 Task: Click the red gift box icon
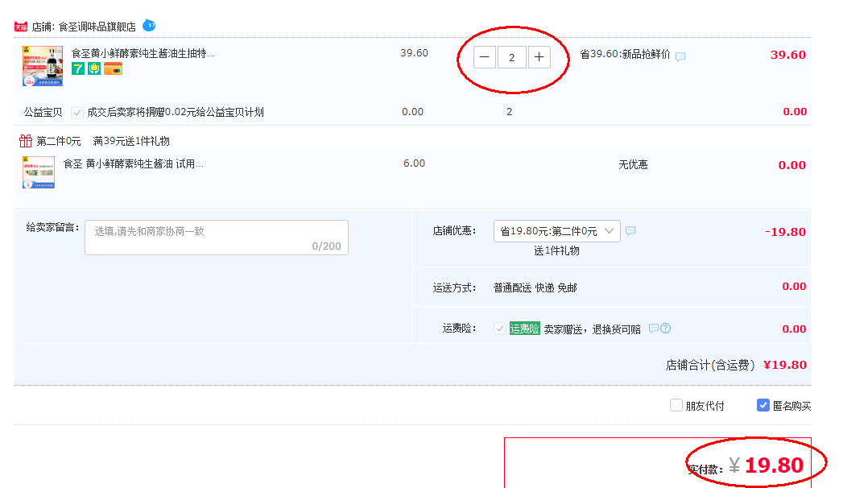click(26, 141)
